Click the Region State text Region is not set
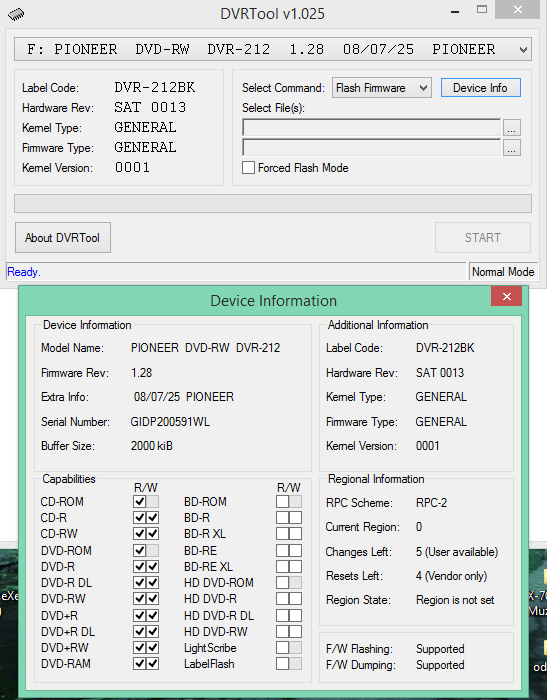 point(455,600)
